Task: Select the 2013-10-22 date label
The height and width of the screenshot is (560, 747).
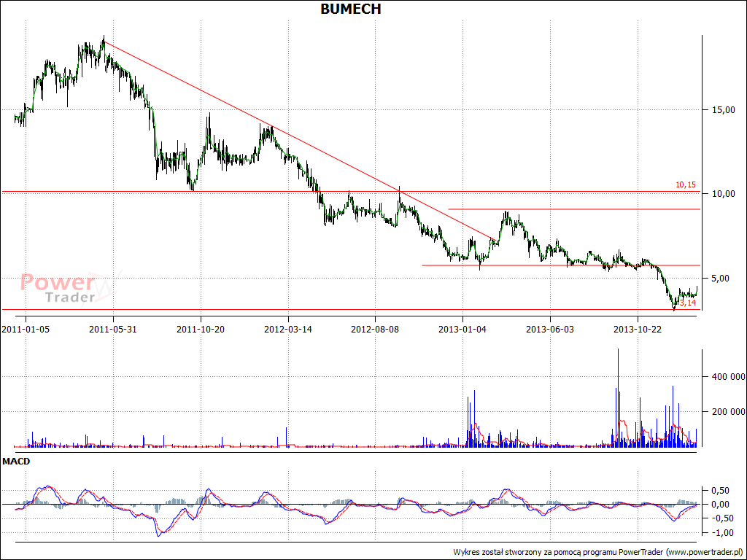Action: 638,329
